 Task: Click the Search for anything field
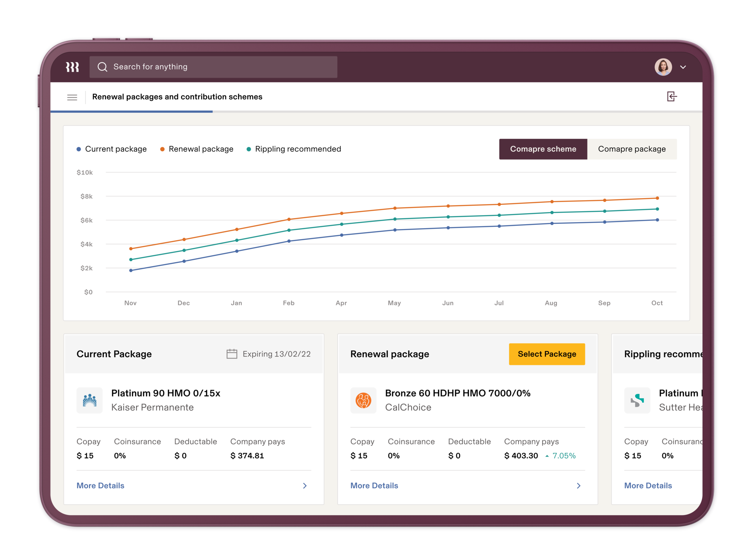220,67
